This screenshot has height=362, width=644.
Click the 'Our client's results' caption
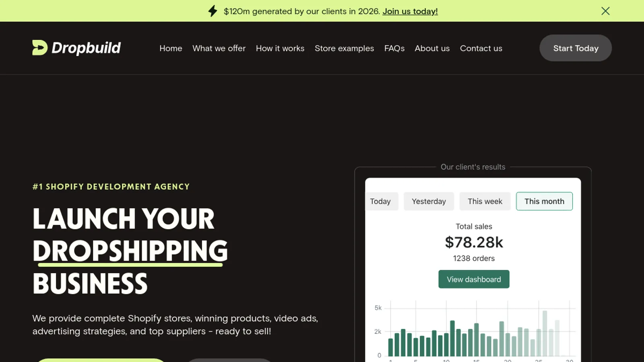tap(473, 167)
